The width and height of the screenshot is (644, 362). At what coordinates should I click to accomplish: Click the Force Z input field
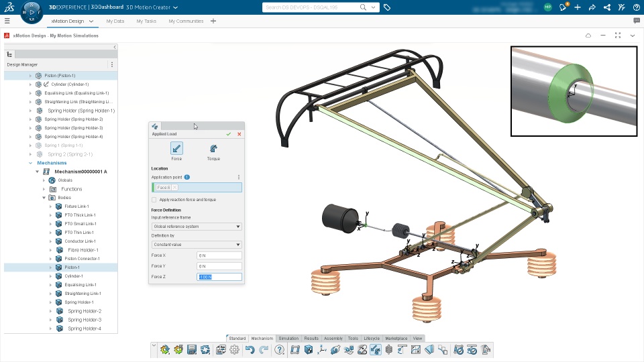[x=219, y=277]
